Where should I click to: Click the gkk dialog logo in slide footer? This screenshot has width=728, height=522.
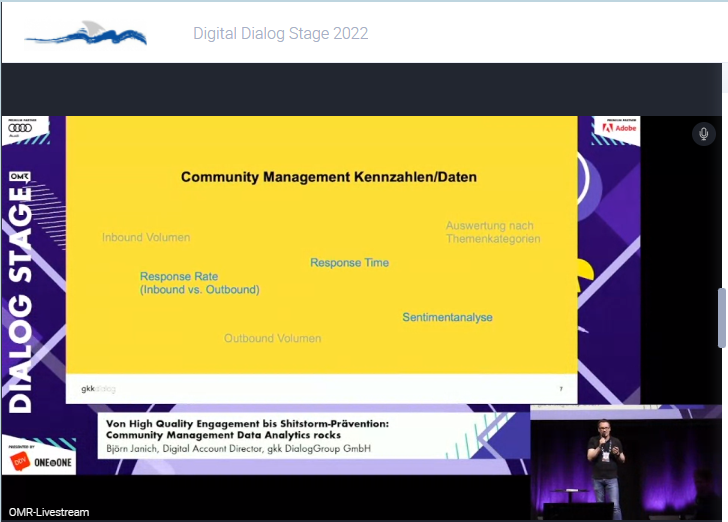point(98,389)
